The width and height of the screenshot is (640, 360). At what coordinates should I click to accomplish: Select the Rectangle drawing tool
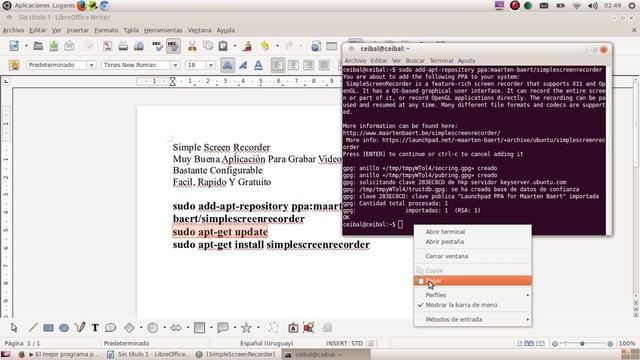[x=48, y=327]
